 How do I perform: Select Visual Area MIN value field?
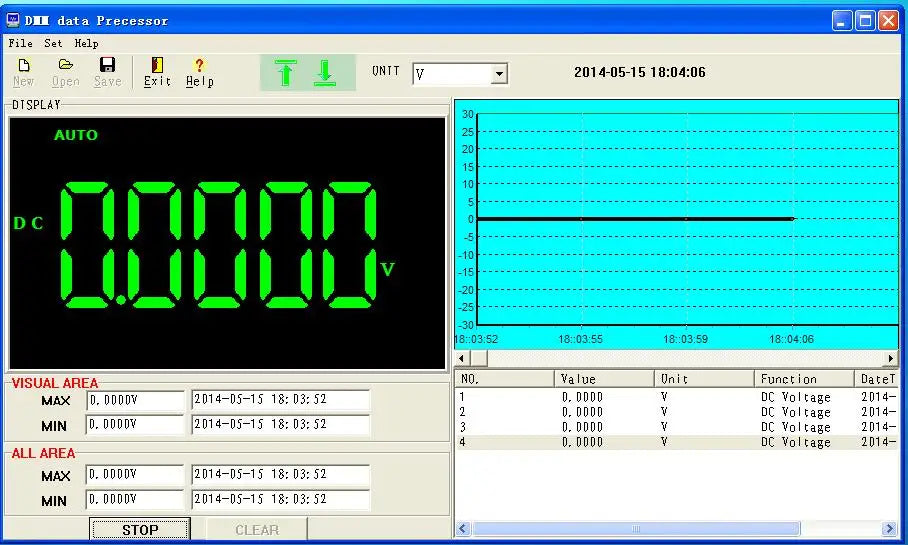[135, 425]
